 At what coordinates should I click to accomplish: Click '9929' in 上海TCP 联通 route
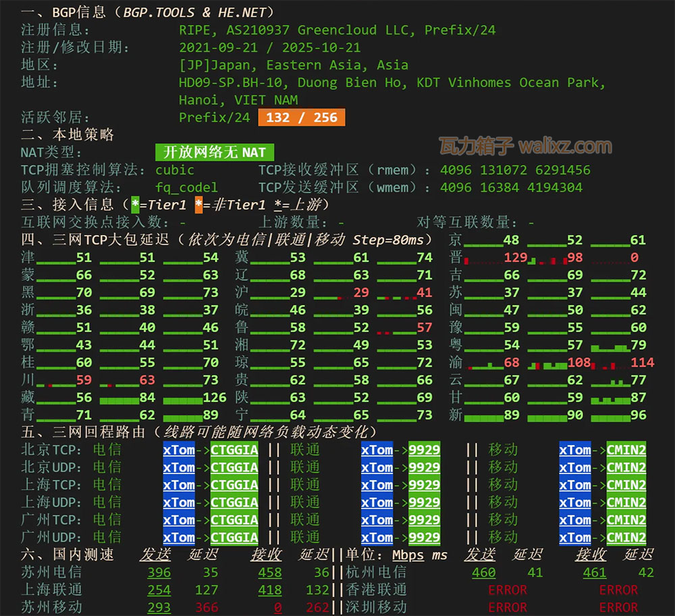point(424,485)
